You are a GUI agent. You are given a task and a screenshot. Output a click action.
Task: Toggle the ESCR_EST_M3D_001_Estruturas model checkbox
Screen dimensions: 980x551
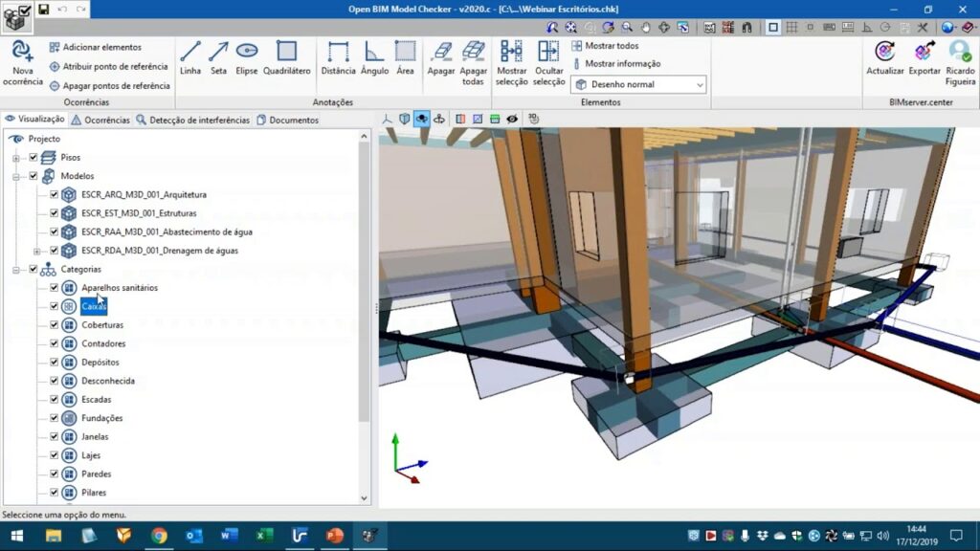click(55, 213)
